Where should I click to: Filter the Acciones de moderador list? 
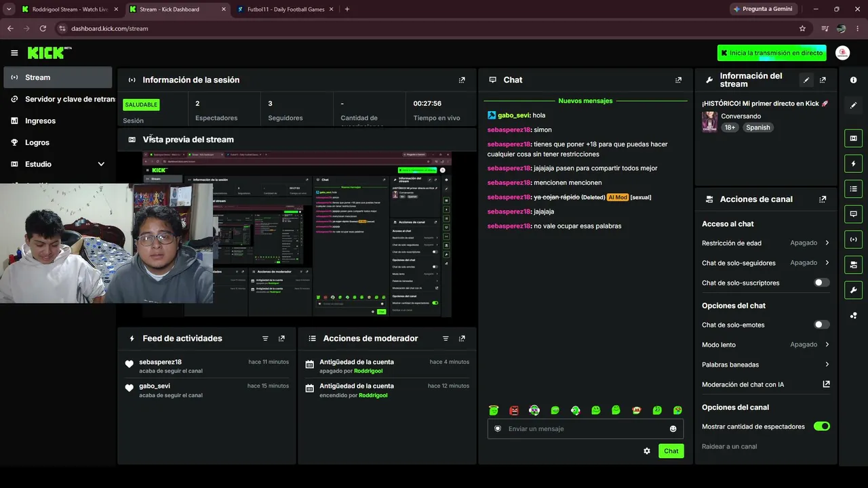[x=446, y=338]
